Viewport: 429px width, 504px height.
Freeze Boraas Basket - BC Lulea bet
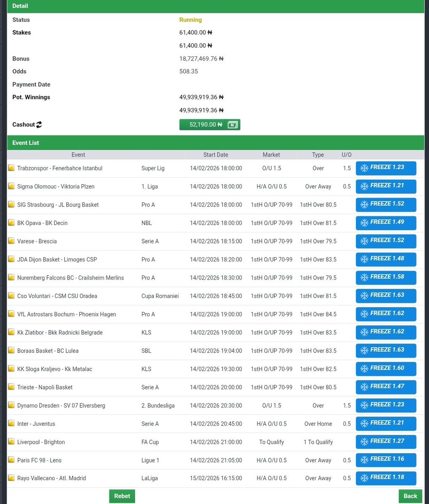coord(386,351)
